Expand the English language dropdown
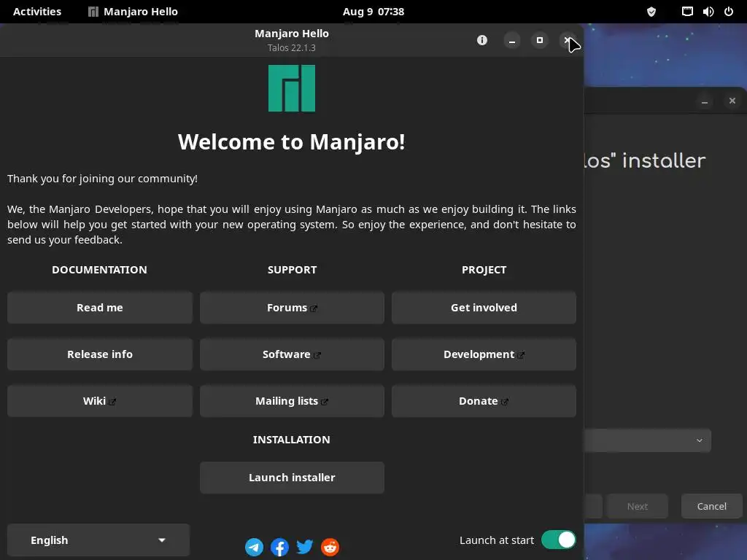The height and width of the screenshot is (560, 747). [x=98, y=540]
